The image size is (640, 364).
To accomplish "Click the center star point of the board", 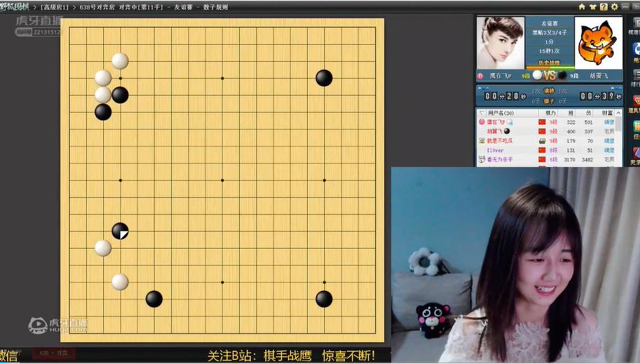I will (223, 180).
